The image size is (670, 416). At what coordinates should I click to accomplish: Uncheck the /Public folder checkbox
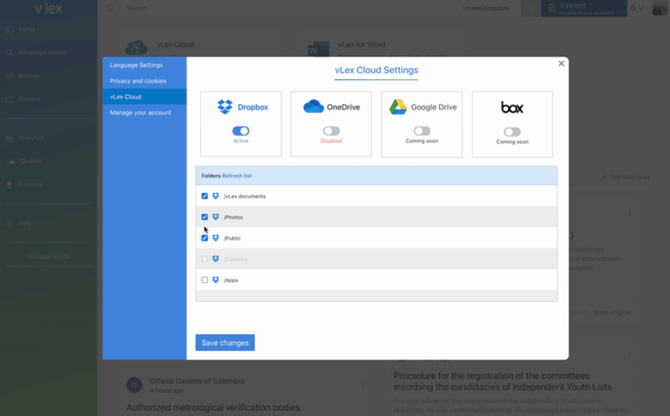click(x=205, y=238)
